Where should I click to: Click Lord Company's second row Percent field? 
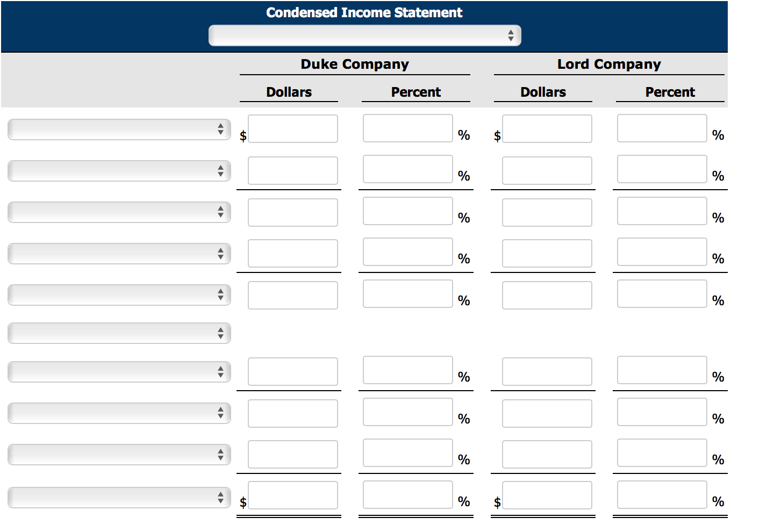(662, 169)
